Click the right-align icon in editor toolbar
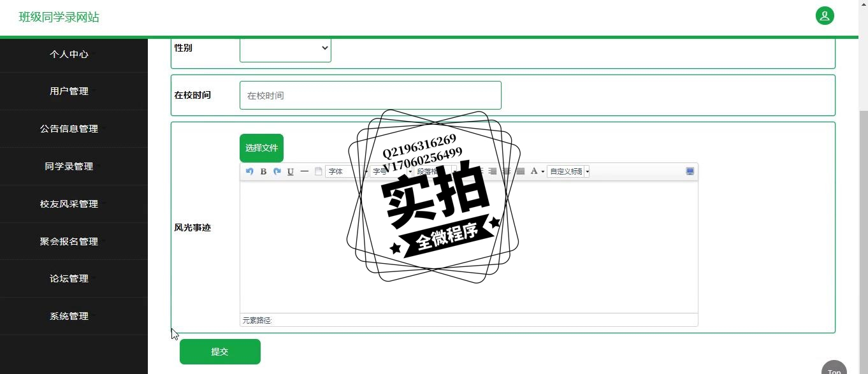This screenshot has width=868, height=374. [x=493, y=171]
